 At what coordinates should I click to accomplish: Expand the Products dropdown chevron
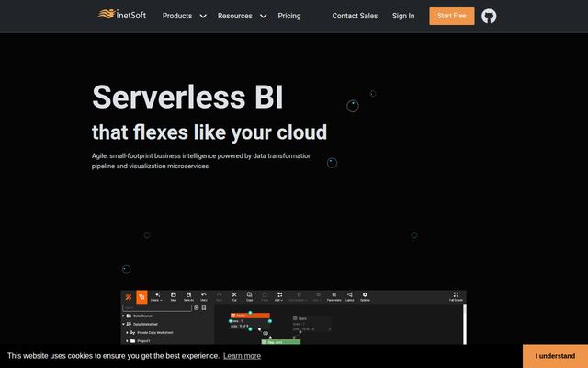point(203,17)
